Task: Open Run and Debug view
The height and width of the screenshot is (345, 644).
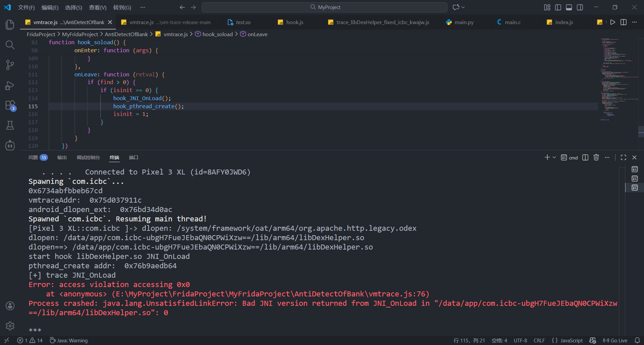Action: (x=10, y=85)
